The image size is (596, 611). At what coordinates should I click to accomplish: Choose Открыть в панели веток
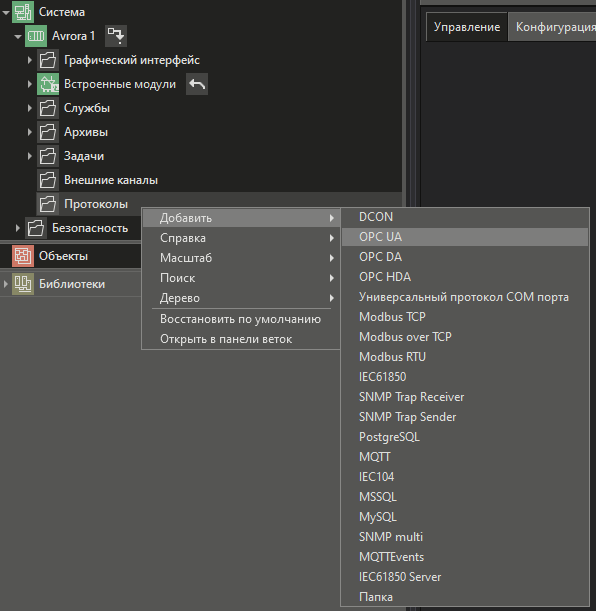coord(242,339)
